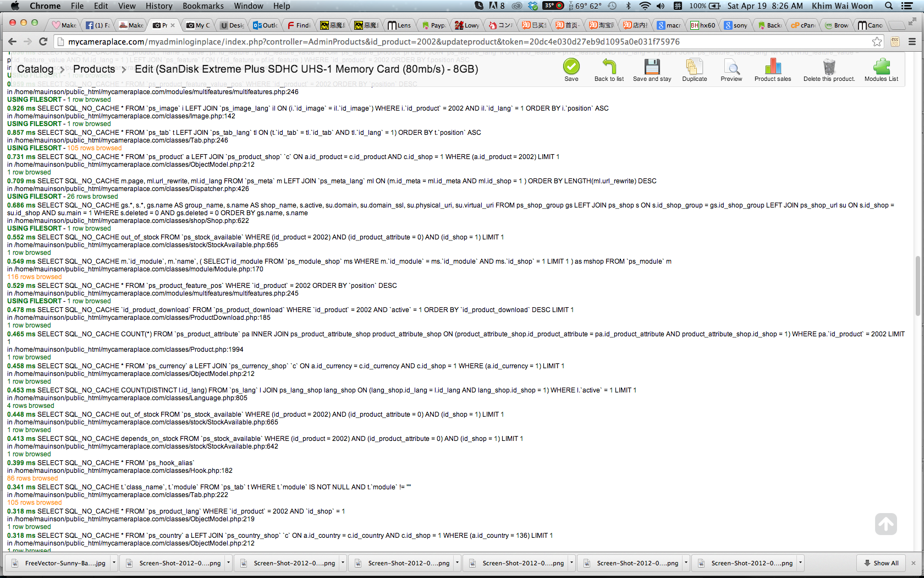924x578 pixels.
Task: Open the Window menu
Action: pos(249,6)
